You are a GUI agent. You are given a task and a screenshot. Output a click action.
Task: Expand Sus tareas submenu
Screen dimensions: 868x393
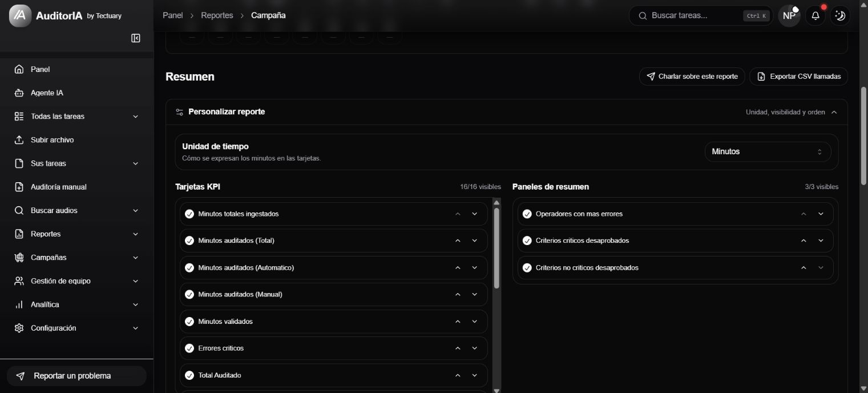[x=135, y=163]
